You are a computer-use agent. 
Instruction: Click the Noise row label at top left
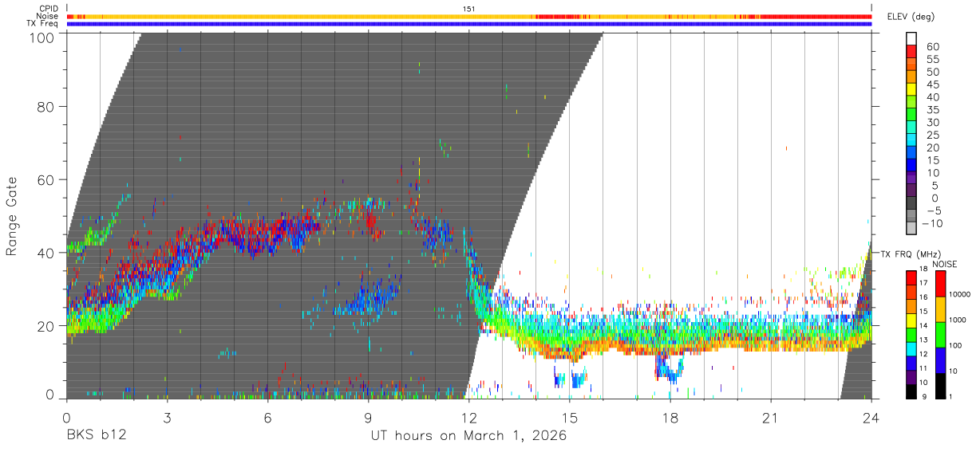tap(48, 16)
